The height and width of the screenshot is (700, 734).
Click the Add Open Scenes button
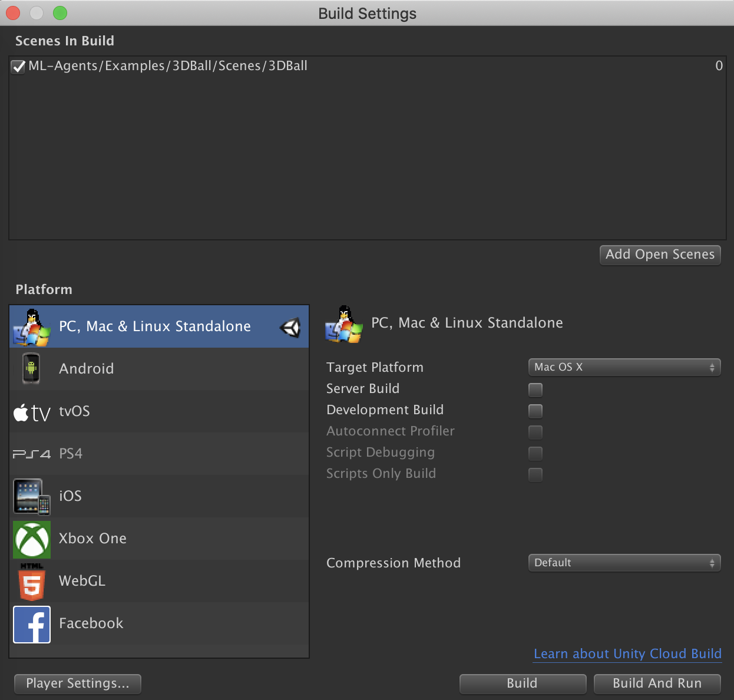click(x=659, y=255)
